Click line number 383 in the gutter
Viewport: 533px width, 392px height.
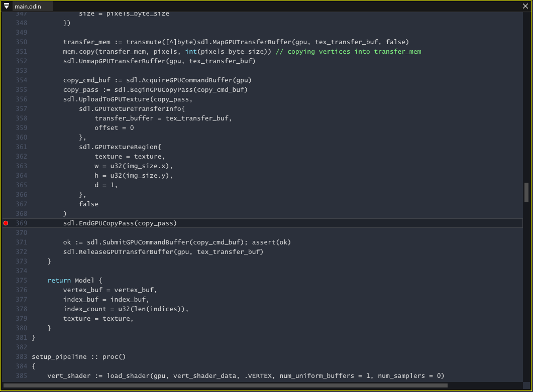[x=22, y=357]
